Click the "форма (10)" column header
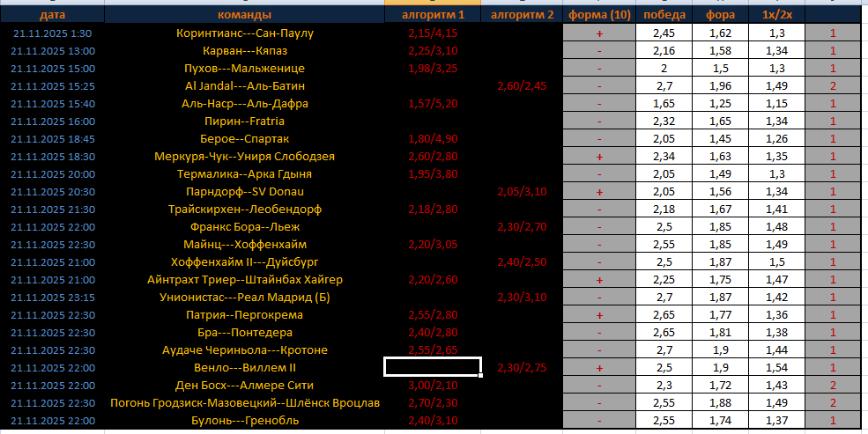Screen dimensions: 868x434 point(599,15)
